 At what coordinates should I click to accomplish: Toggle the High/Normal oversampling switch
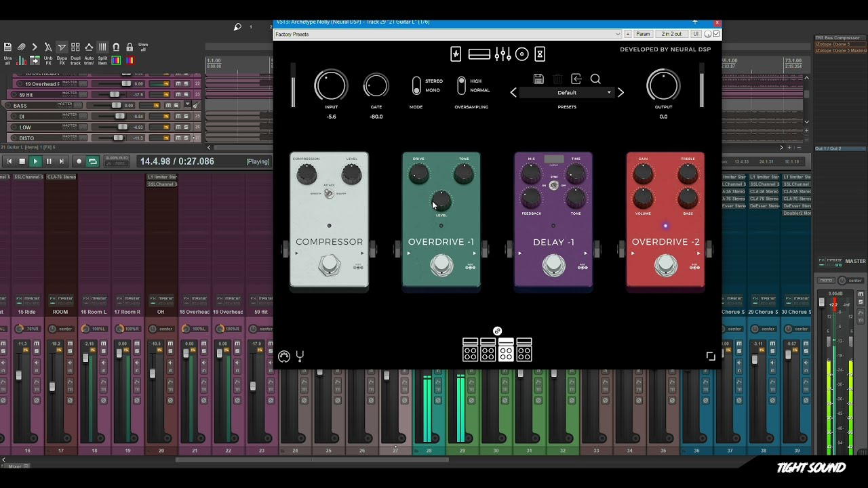(461, 85)
